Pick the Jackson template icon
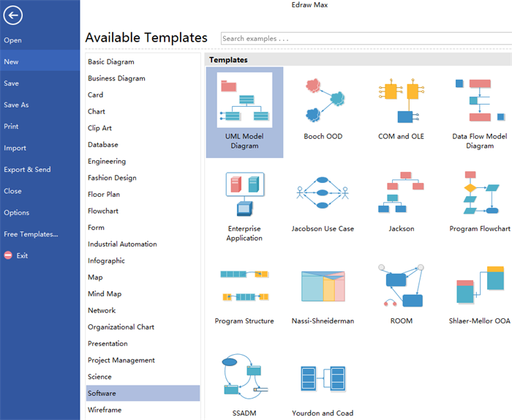Viewport: 512px width, 420px height. click(402, 192)
